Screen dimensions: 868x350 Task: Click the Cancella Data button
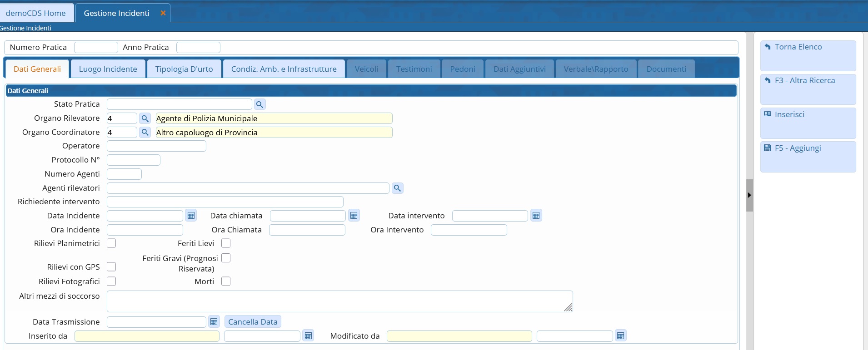pyautogui.click(x=253, y=322)
